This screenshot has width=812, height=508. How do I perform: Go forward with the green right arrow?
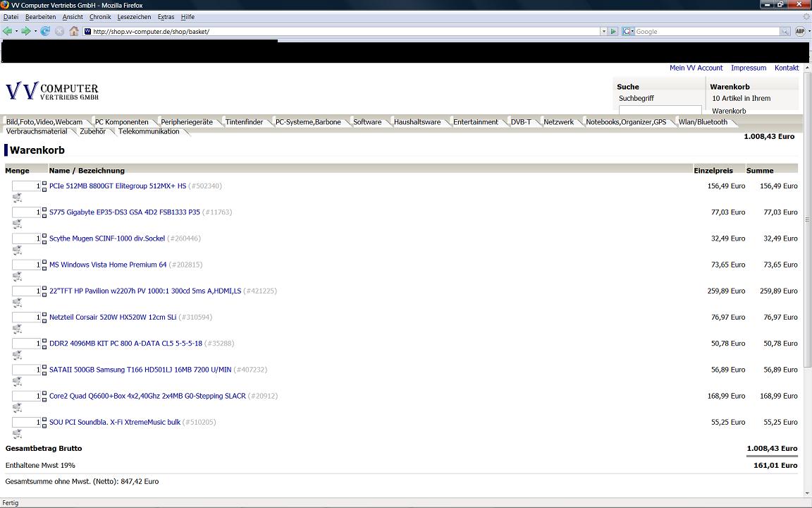[x=25, y=31]
